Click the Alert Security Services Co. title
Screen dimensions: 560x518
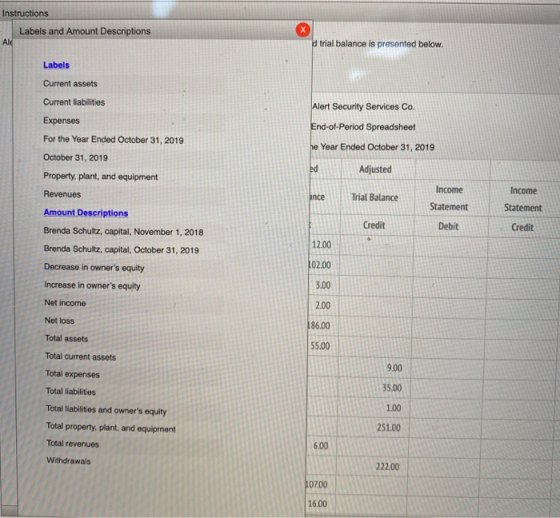[x=363, y=106]
